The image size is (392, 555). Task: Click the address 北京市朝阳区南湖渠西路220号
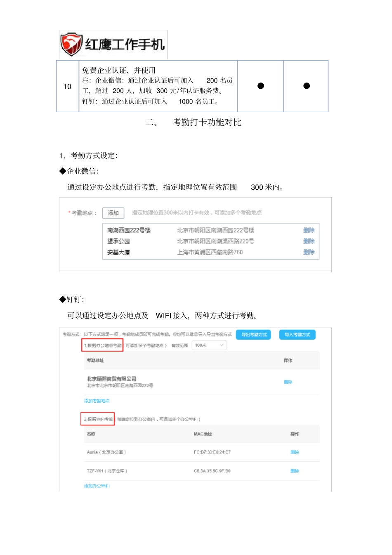click(x=216, y=241)
